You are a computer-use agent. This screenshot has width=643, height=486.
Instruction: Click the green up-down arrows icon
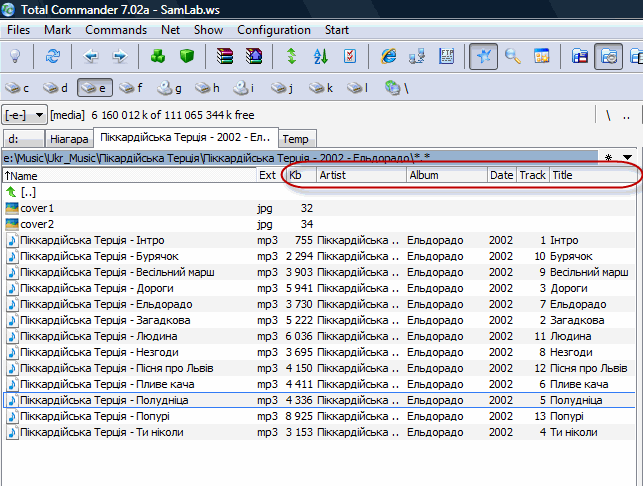(x=292, y=56)
